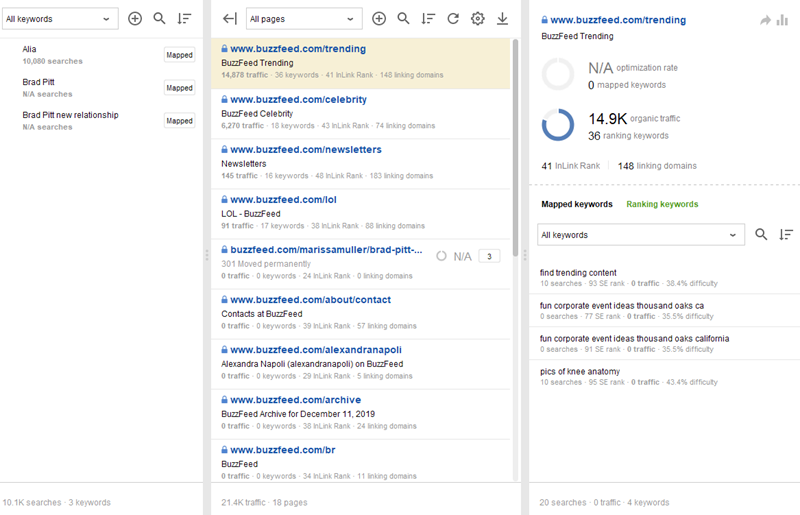Image resolution: width=800 pixels, height=515 pixels.
Task: Open the bar chart icon for buzzfeed.com/trending
Action: point(783,20)
